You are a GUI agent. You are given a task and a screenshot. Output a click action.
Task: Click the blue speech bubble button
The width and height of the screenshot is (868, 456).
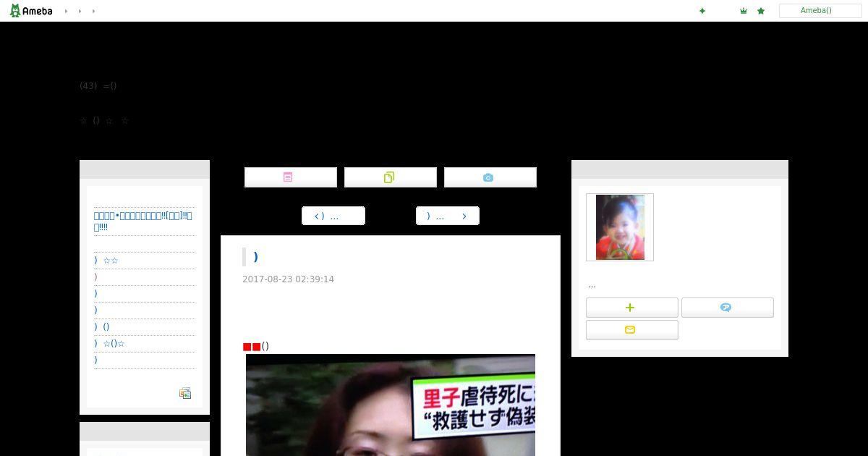[728, 308]
